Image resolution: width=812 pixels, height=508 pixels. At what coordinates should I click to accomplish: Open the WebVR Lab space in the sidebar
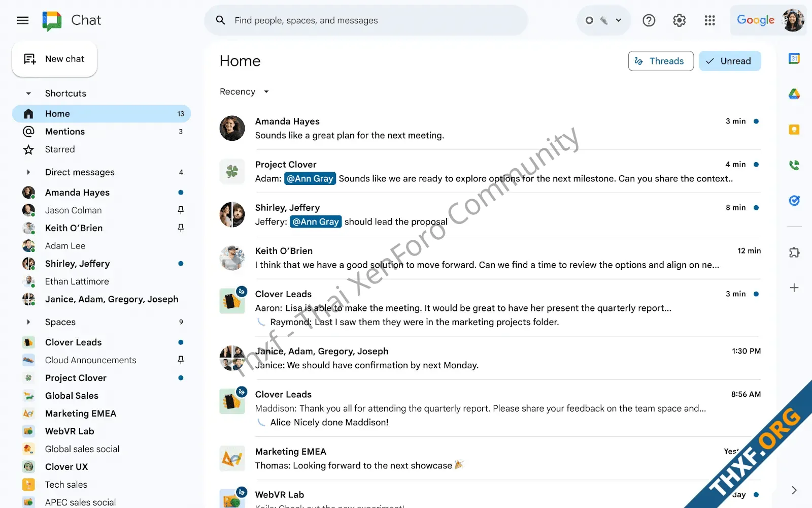click(101, 431)
